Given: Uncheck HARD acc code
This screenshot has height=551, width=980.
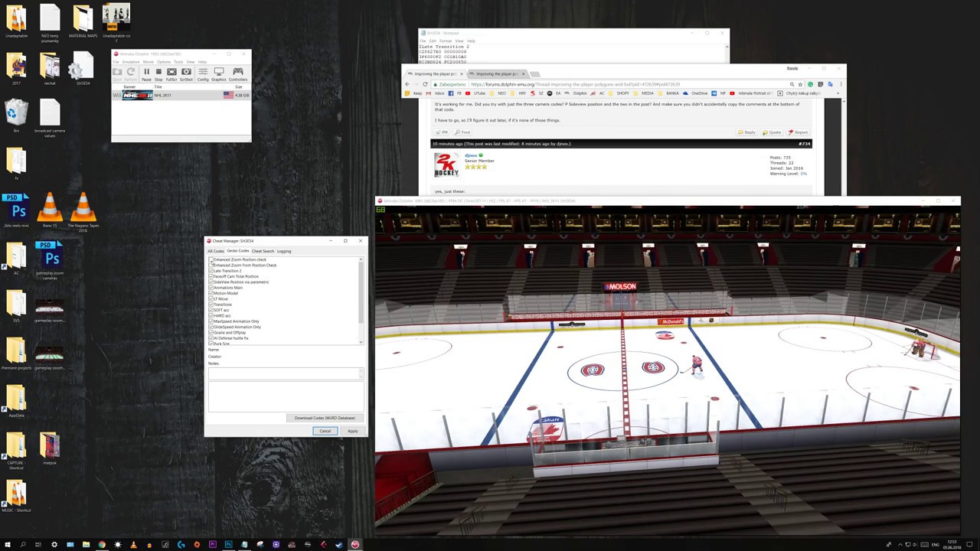Looking at the screenshot, I should [x=211, y=315].
